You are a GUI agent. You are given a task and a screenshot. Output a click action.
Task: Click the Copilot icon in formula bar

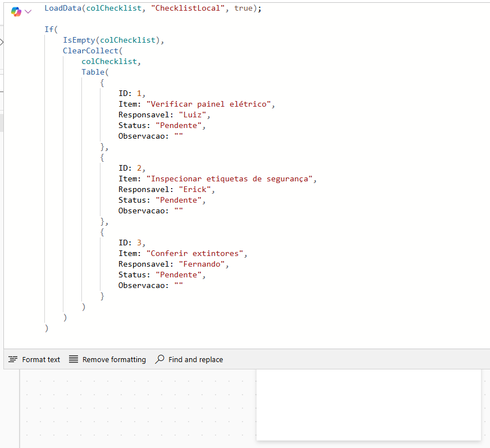(16, 12)
